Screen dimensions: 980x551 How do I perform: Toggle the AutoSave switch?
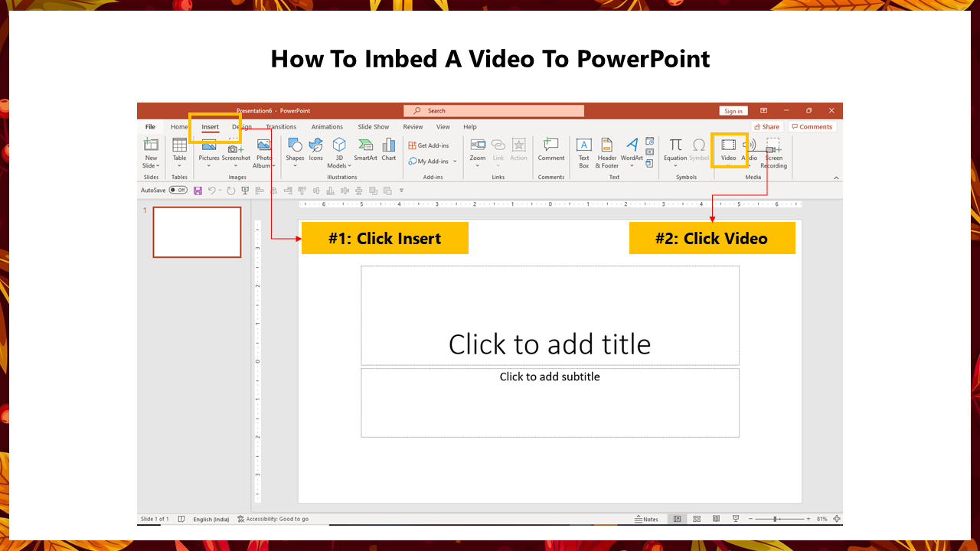pos(178,190)
